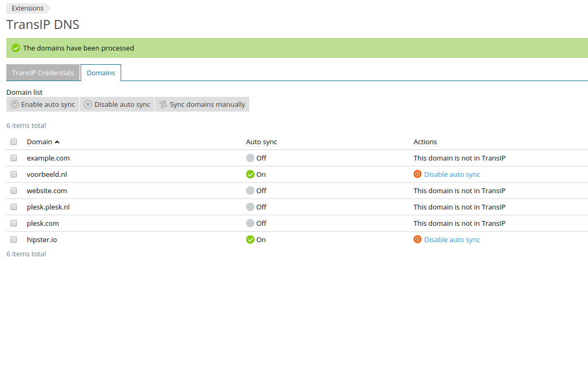Tick the hipster.io checkbox
The width and height of the screenshot is (588, 380).
click(14, 239)
